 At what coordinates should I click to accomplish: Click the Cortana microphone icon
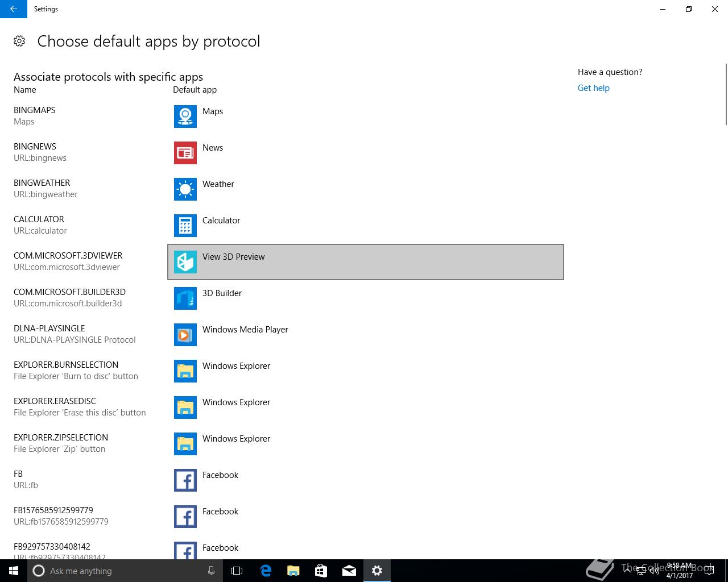click(211, 571)
